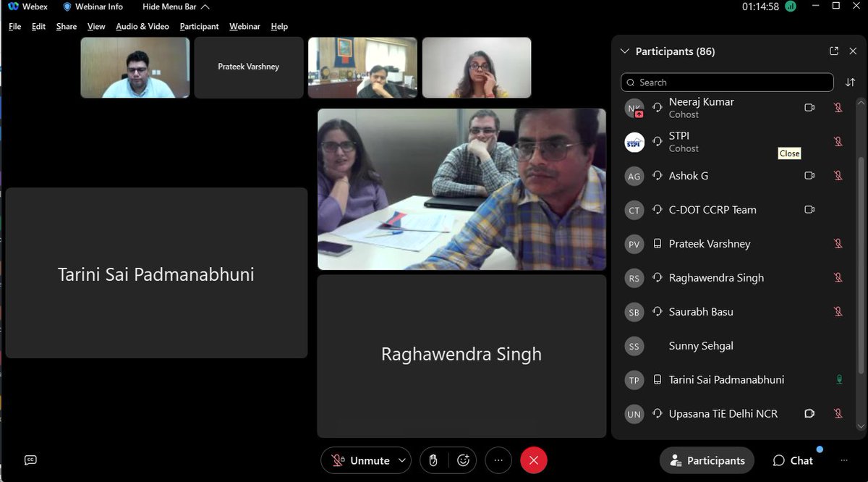Toggle Ashok G's muted microphone
Viewport: 868px width, 482px height.
pyautogui.click(x=838, y=176)
